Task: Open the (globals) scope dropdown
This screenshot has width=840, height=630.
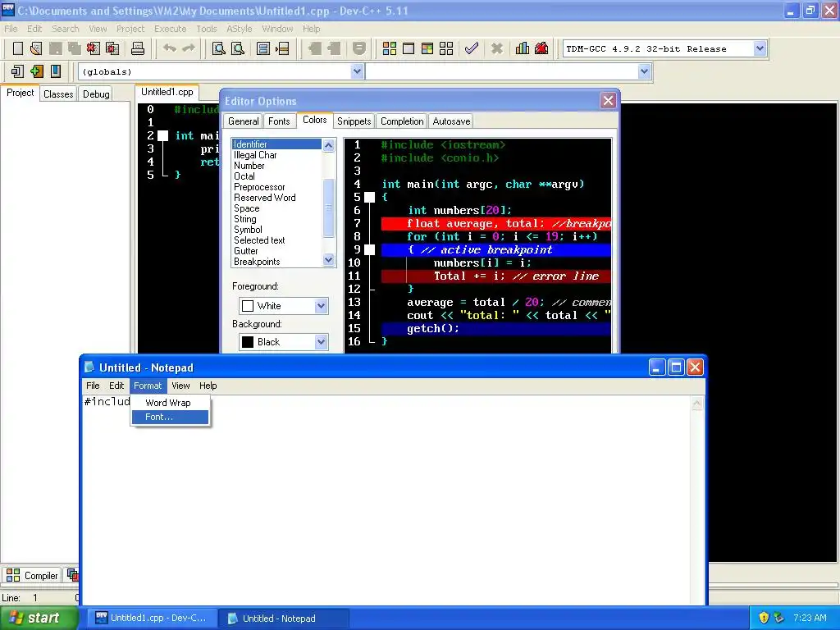Action: (358, 71)
